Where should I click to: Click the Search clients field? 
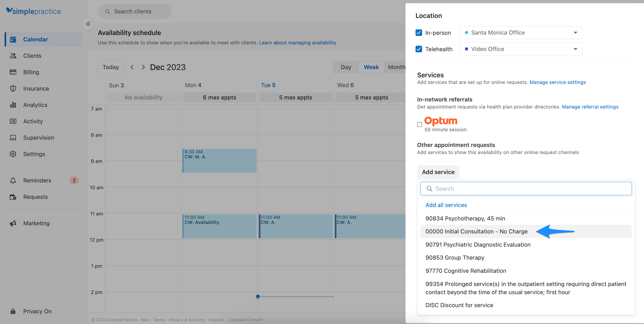(134, 11)
